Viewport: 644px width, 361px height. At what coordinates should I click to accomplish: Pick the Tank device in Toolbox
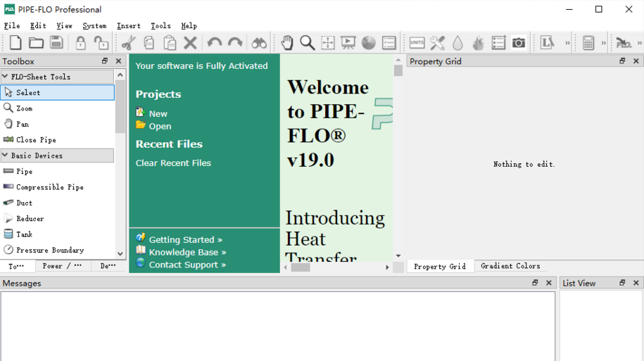pyautogui.click(x=58, y=234)
